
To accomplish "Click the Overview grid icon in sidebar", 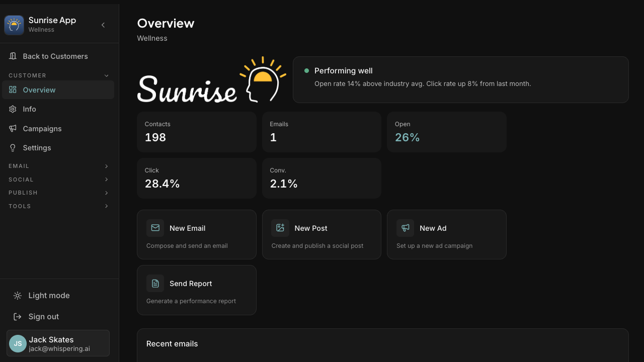I will (x=13, y=89).
